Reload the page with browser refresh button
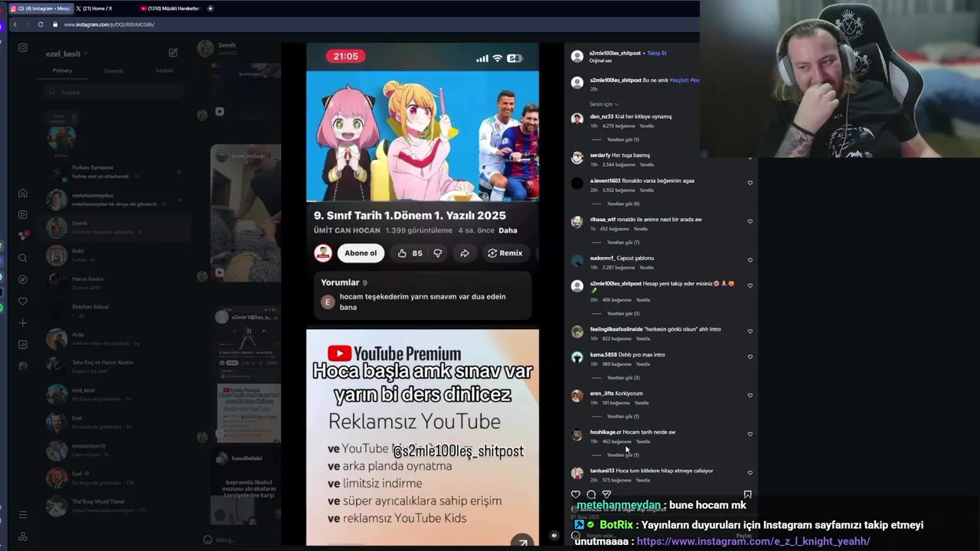The image size is (980, 551). [41, 24]
